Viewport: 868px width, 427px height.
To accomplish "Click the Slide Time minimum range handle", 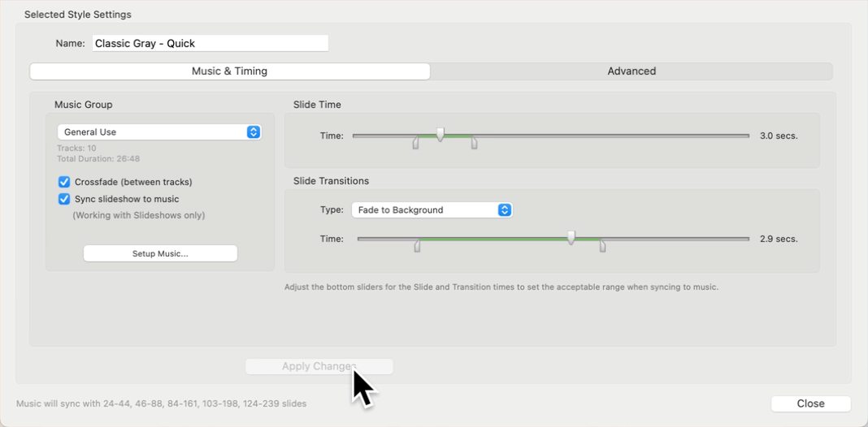I will click(415, 144).
